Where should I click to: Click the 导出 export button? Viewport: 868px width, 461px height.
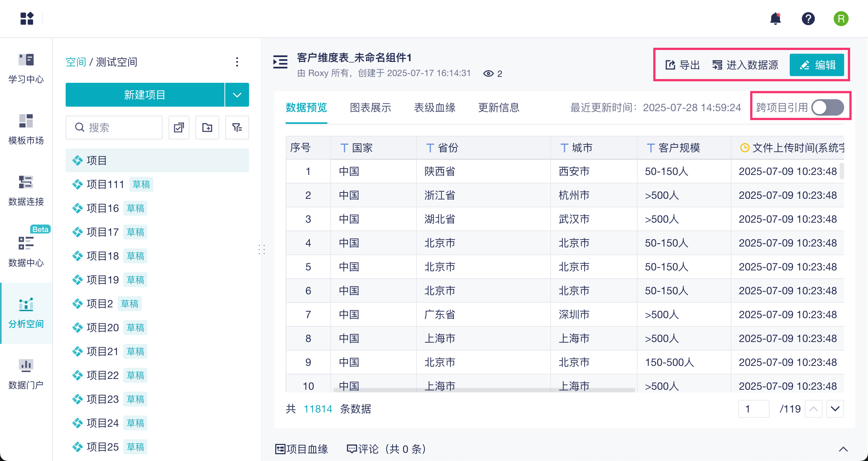[682, 65]
